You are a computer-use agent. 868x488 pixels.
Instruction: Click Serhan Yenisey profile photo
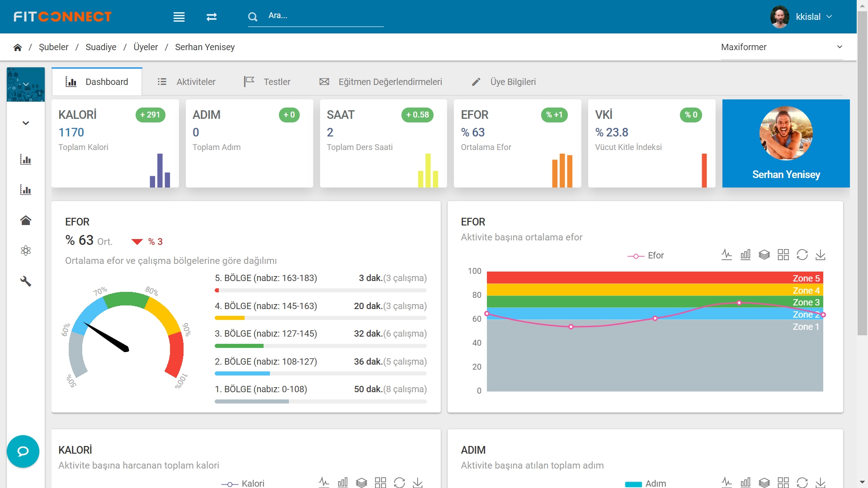(x=786, y=133)
